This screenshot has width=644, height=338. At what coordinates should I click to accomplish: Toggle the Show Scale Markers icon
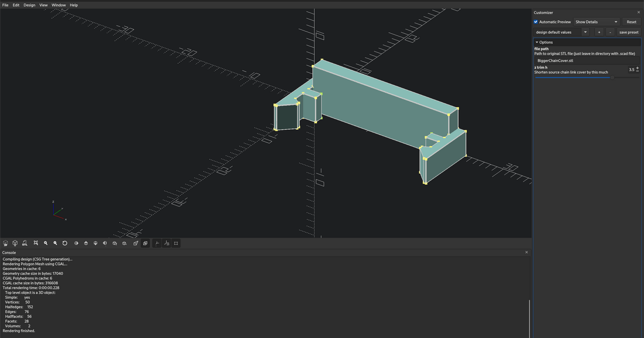(x=167, y=243)
